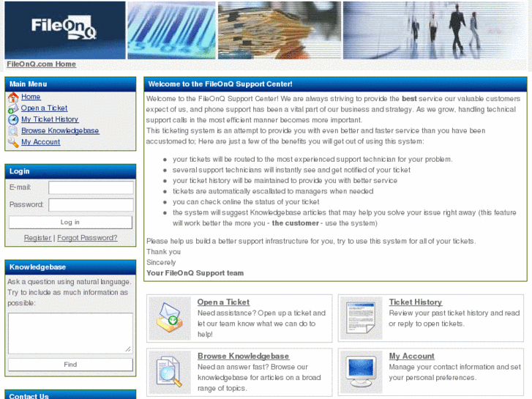This screenshot has height=399, width=532.
Task: Follow the FileOnQ.com Home link
Action: [x=42, y=64]
